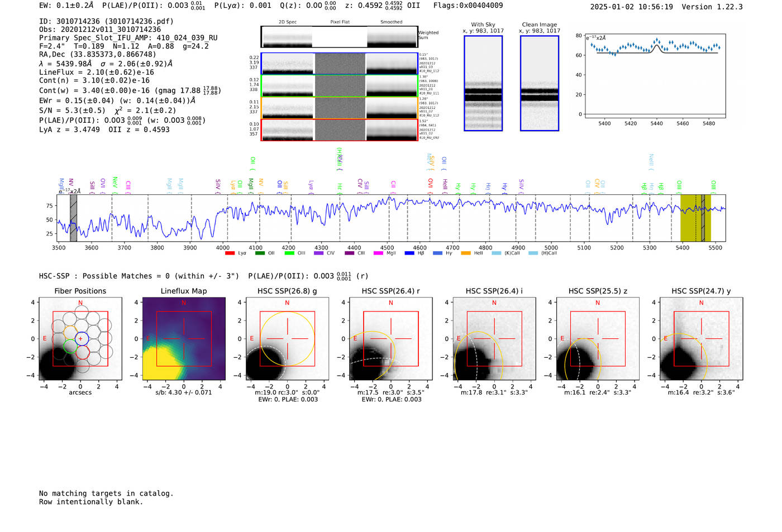
Task: Click the dark green OII legend swatch
Action: 260,253
